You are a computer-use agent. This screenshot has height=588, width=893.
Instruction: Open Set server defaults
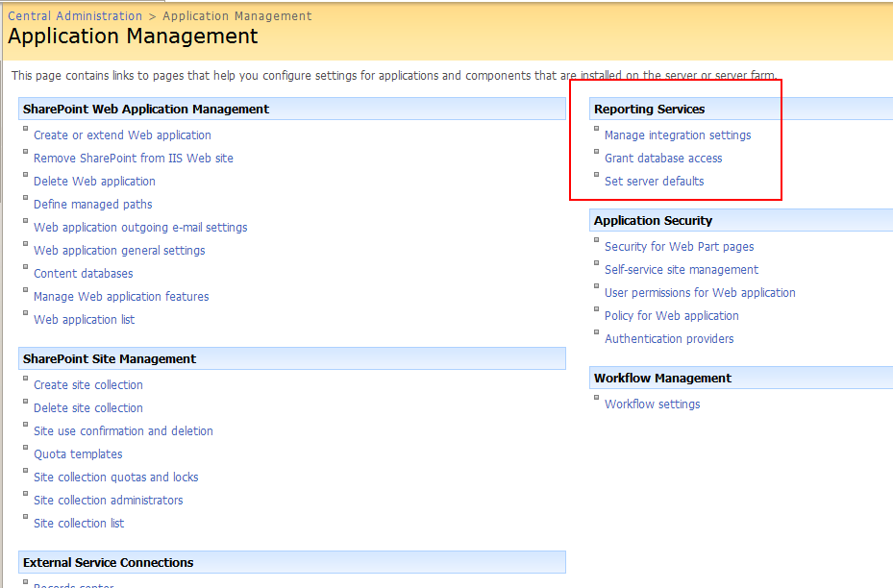(655, 181)
